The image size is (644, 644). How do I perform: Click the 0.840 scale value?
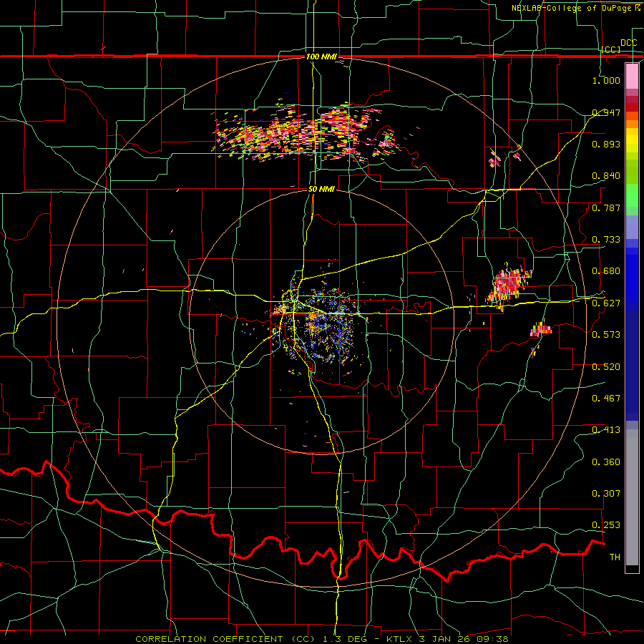pyautogui.click(x=606, y=176)
